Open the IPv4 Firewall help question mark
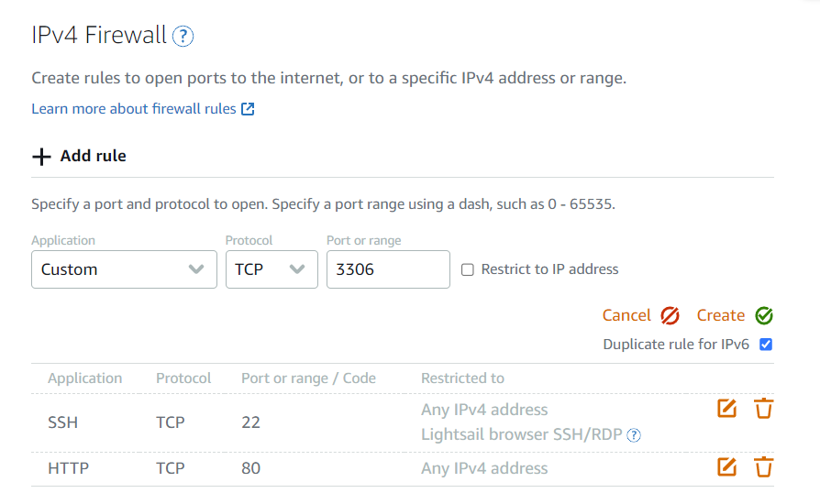Screen dimensions: 820x504 (183, 36)
